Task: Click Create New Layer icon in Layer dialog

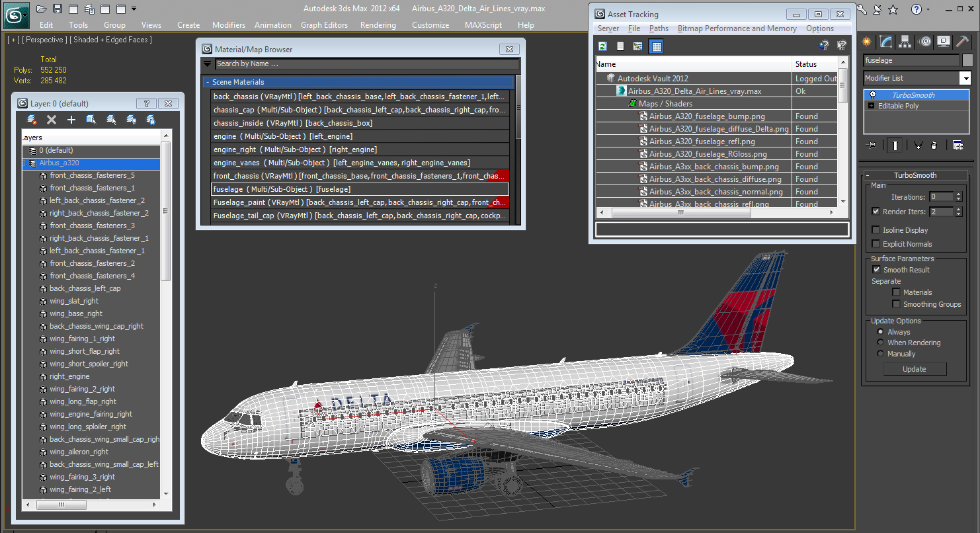Action: [31, 120]
